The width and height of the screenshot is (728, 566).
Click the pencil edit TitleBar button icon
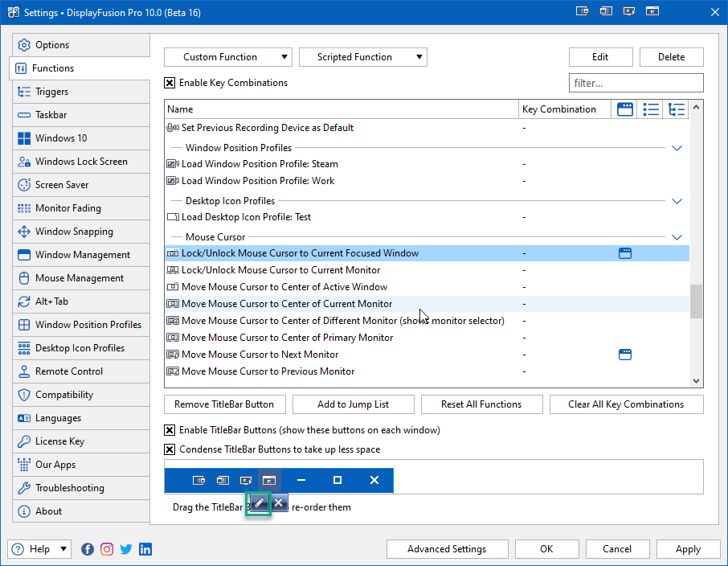[x=260, y=502]
